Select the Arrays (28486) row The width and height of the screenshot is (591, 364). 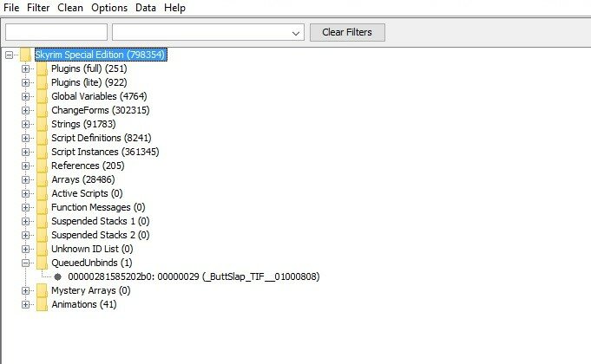point(83,180)
